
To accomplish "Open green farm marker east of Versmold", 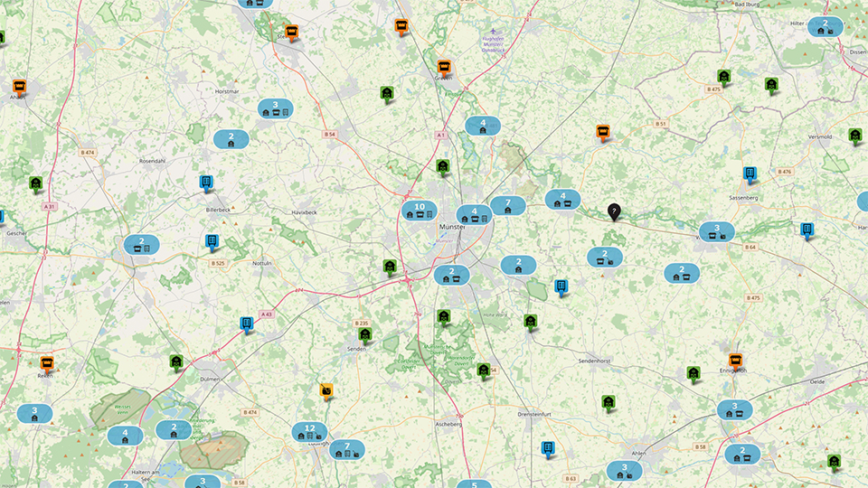I will 855,136.
